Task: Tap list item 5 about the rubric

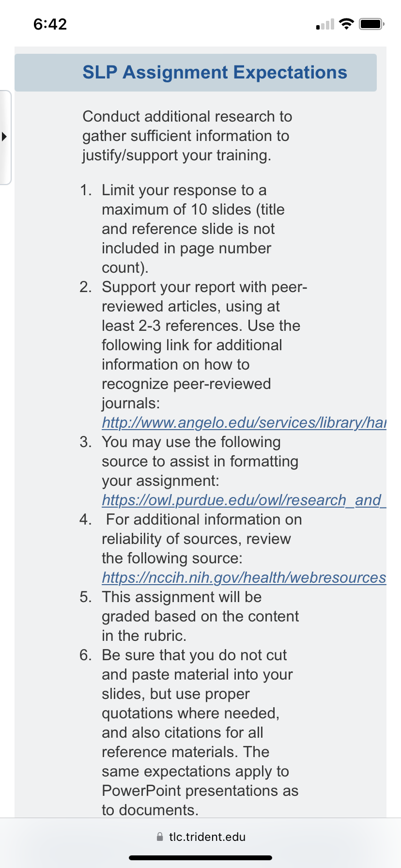Action: coord(189,616)
